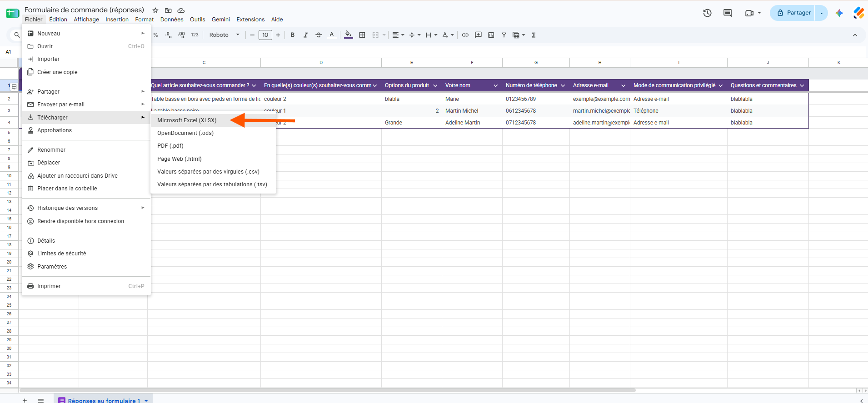
Task: Star the document title
Action: pyautogui.click(x=155, y=10)
